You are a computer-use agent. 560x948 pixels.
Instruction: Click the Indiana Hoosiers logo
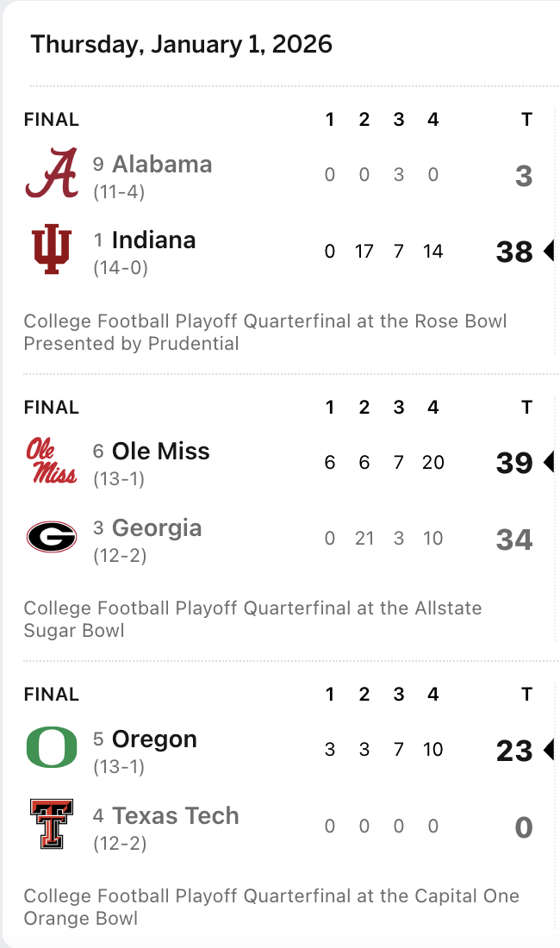[x=52, y=250]
